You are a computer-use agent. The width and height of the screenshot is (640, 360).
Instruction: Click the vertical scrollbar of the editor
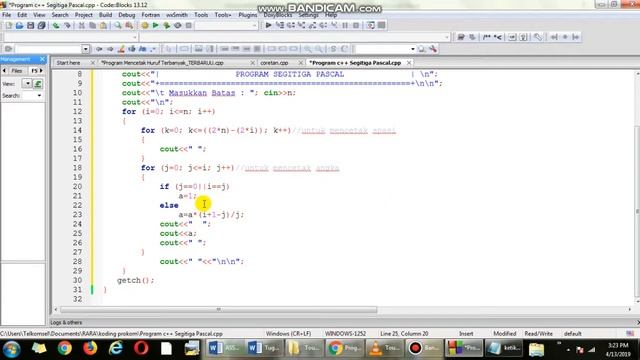tap(638, 212)
